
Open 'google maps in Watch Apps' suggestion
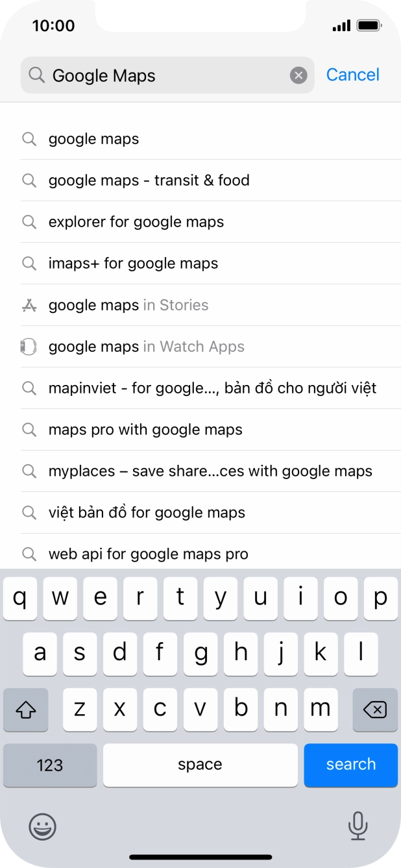[x=145, y=346]
